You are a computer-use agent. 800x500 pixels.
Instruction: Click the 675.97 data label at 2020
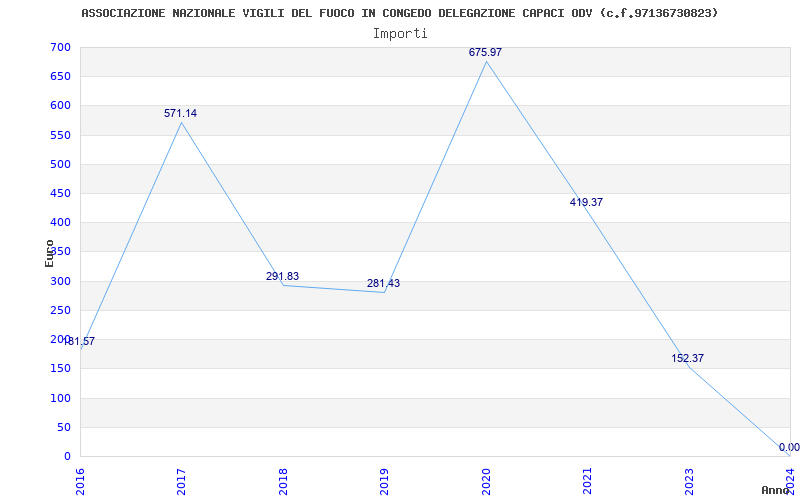485,52
